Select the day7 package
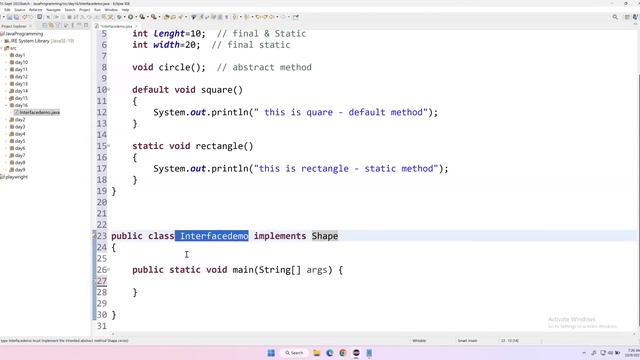 [x=20, y=155]
